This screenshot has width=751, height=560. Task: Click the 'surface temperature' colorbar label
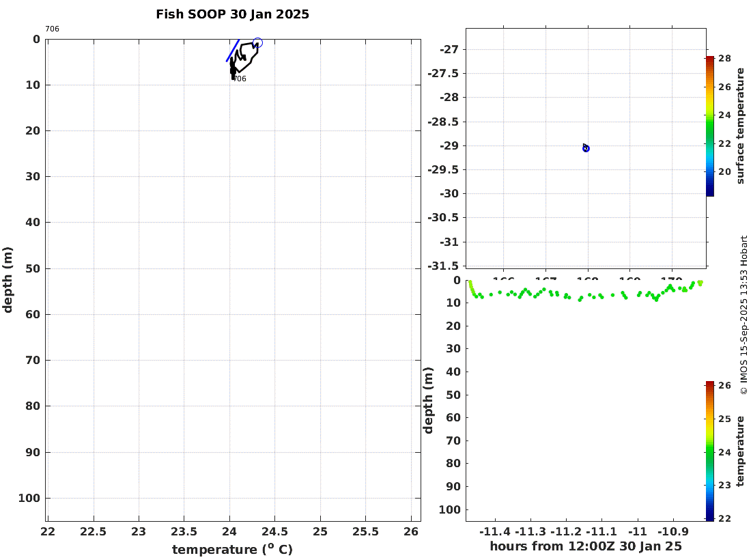tap(741, 126)
